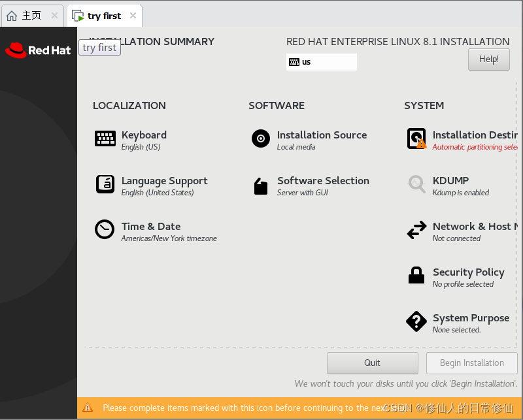Click Begin Installation button

(471, 363)
